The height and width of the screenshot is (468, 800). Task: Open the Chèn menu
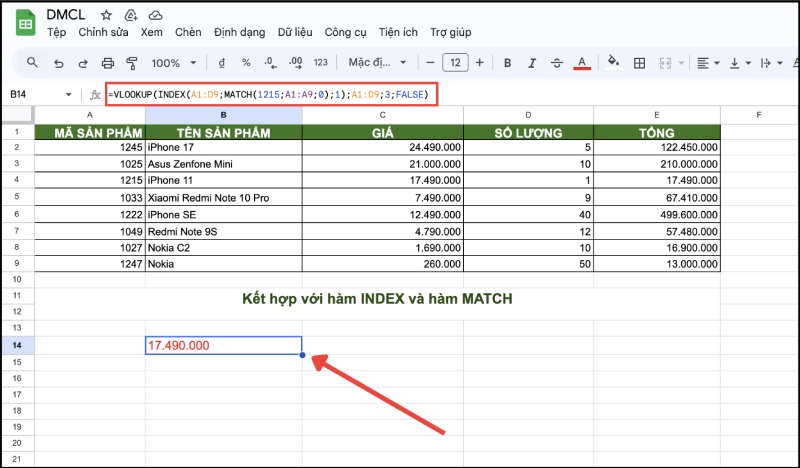click(188, 32)
